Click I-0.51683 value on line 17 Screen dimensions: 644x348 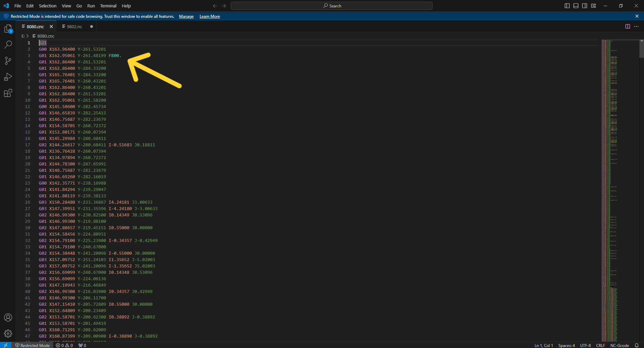tap(120, 145)
